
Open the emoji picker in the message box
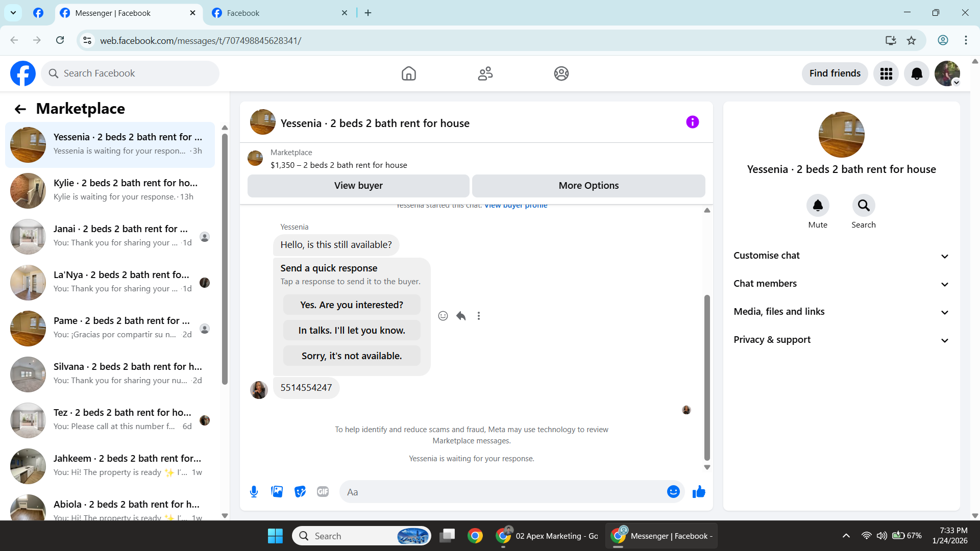coord(673,492)
